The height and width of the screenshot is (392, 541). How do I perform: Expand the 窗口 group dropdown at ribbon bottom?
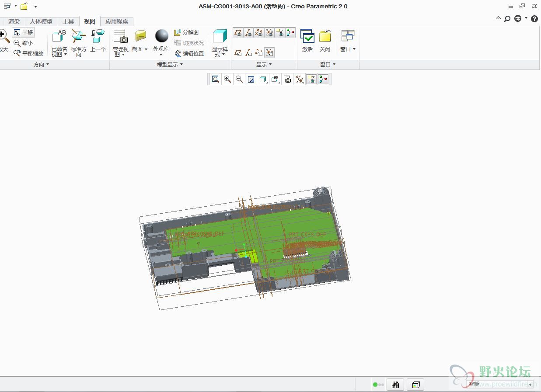coord(328,65)
